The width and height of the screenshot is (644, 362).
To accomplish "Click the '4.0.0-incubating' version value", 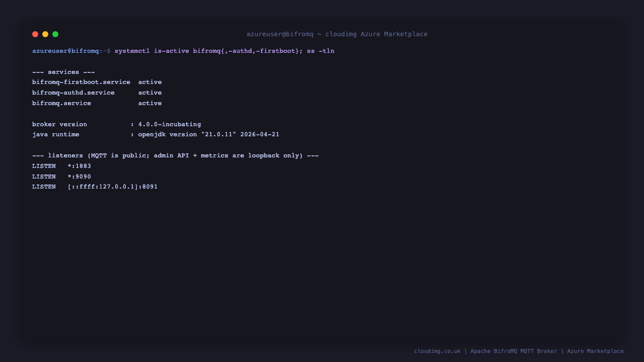I will pos(170,124).
